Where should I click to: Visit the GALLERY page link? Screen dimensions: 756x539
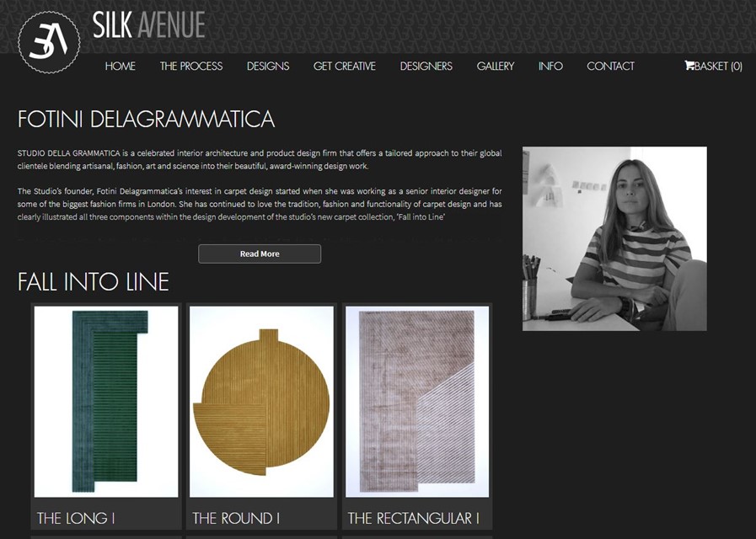coord(496,66)
